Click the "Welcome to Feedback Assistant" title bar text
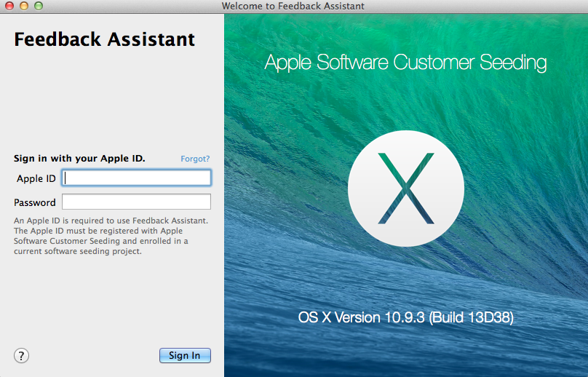This screenshot has height=377, width=588. tap(293, 6)
